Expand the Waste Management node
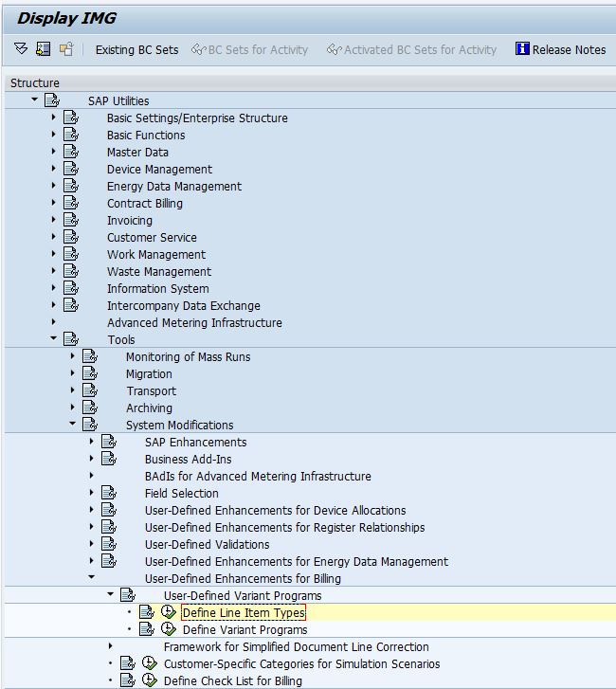Image resolution: width=616 pixels, height=689 pixels. (53, 271)
